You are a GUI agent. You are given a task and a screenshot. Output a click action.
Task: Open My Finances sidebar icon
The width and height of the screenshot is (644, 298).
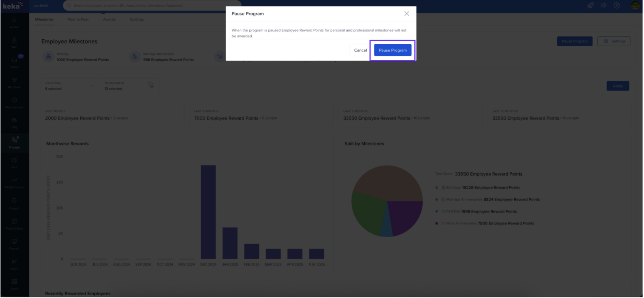pos(14,103)
